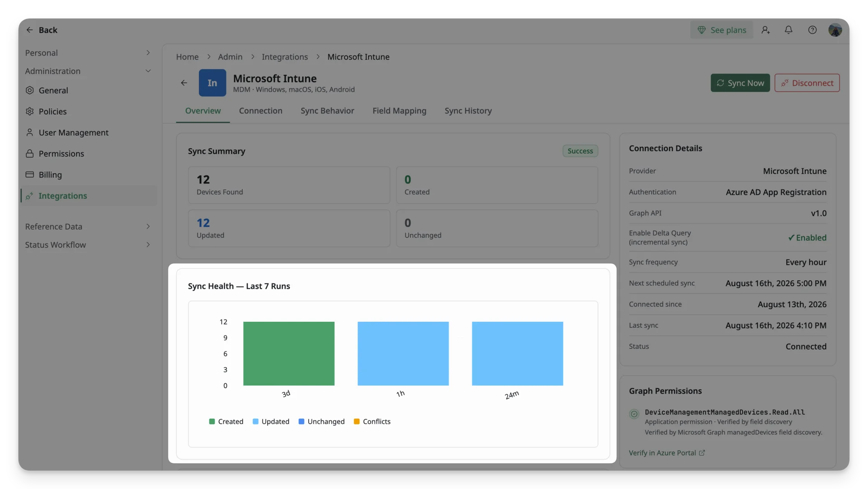This screenshot has height=489, width=868.
Task: Collapse the Administration section
Action: (x=87, y=71)
